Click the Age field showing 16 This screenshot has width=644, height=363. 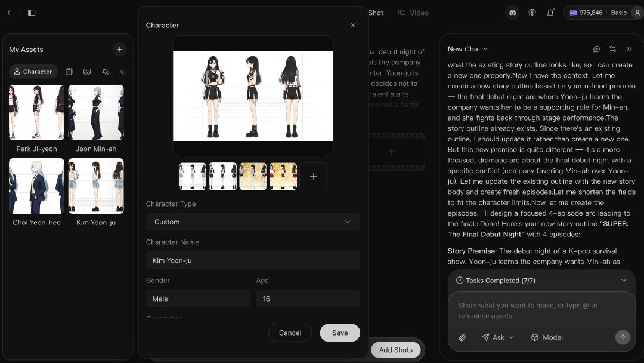tap(308, 299)
